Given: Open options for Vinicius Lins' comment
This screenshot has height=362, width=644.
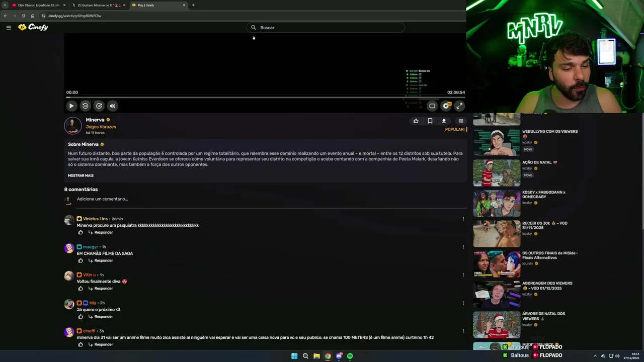Looking at the screenshot, I should [463, 219].
